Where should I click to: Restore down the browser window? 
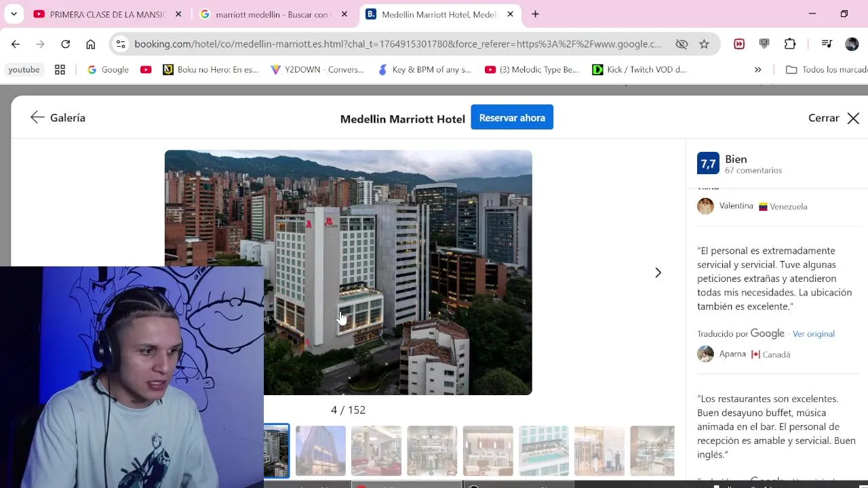pos(844,14)
